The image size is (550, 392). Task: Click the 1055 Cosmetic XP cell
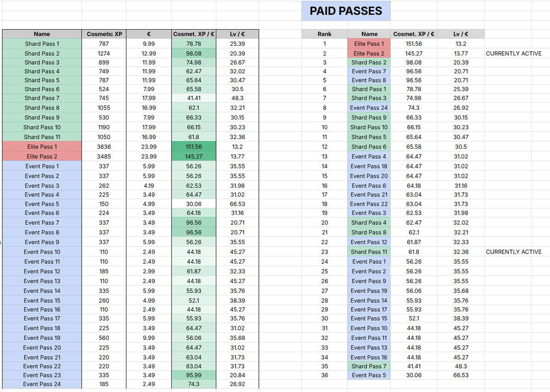point(104,108)
